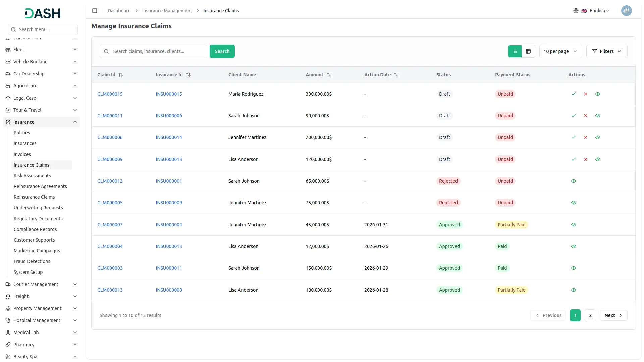The width and height of the screenshot is (644, 362).
Task: Click the user profile avatar icon
Action: (x=627, y=10)
